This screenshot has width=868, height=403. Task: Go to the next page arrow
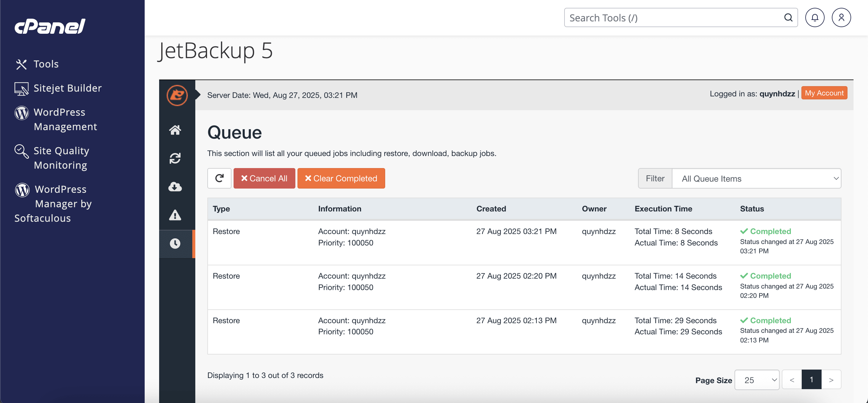point(831,380)
